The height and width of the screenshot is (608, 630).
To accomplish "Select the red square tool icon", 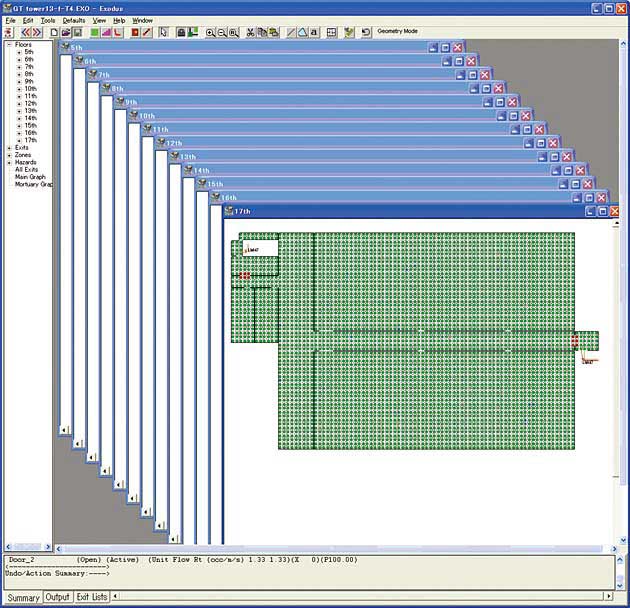I will (135, 33).
